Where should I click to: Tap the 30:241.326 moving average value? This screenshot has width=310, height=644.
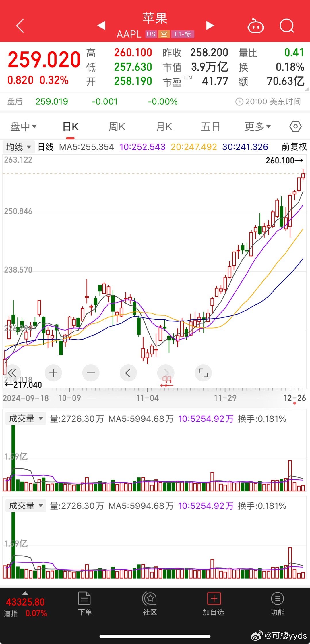click(245, 147)
